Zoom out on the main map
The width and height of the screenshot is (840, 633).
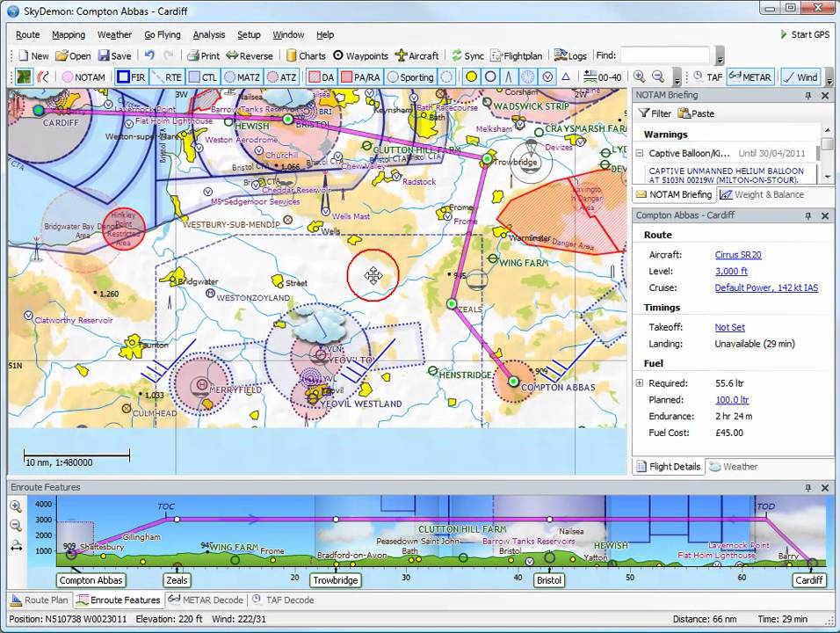point(658,76)
